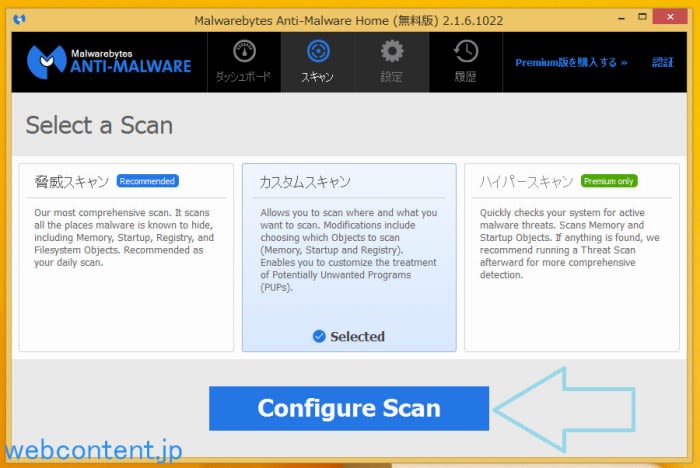700x468 pixels.
Task: Click the Dashboard gauge icon
Action: pyautogui.click(x=244, y=51)
